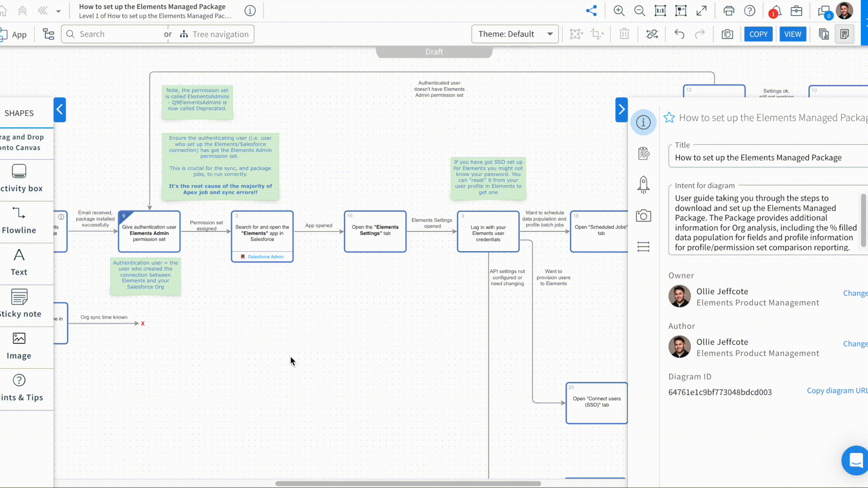This screenshot has width=868, height=488.
Task: Select Tree navigation option
Action: coord(215,34)
